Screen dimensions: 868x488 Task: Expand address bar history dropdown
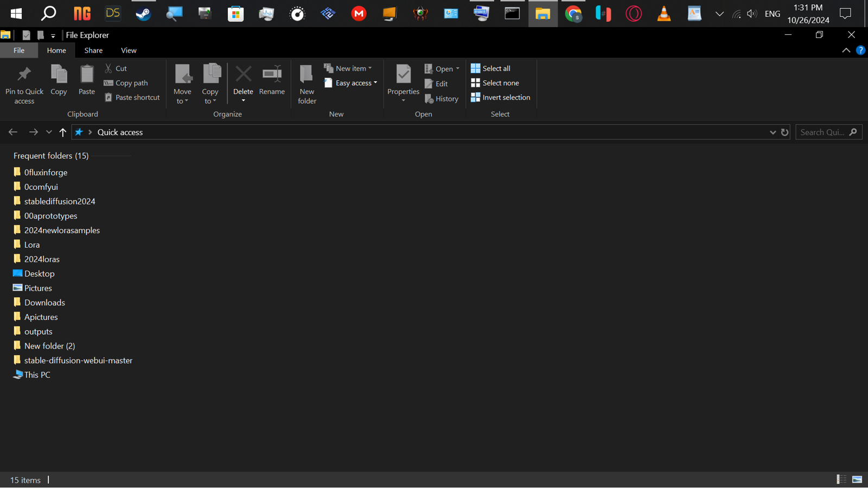click(x=773, y=132)
